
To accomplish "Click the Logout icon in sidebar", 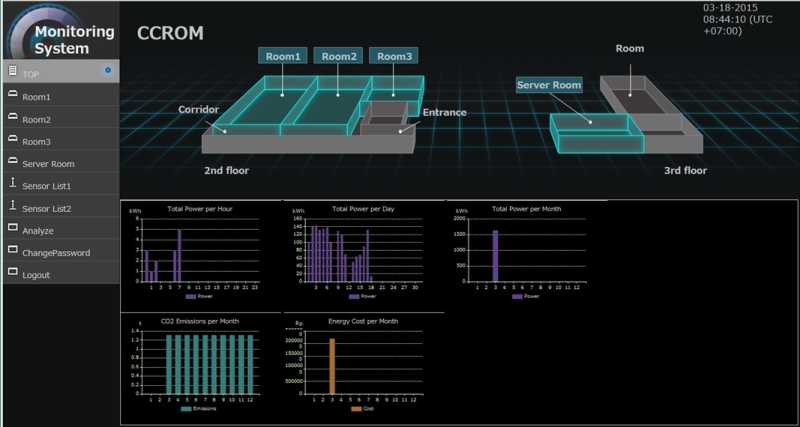I will [12, 272].
